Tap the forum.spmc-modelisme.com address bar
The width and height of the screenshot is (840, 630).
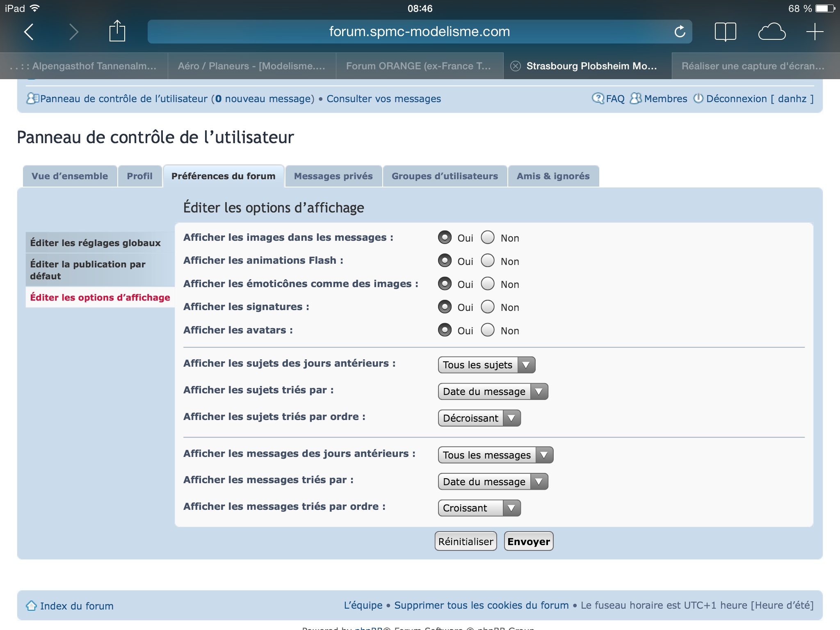coord(420,32)
